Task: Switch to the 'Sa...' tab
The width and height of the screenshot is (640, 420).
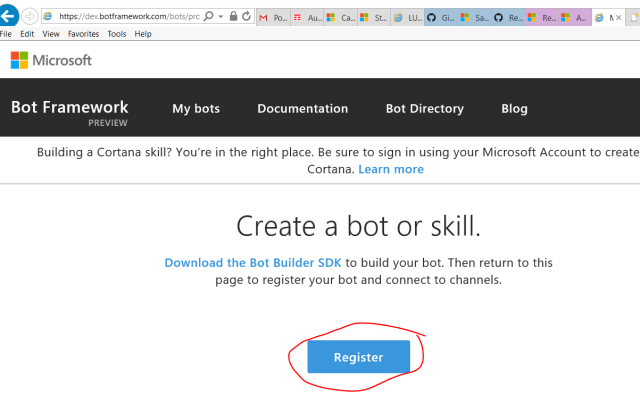Action: pyautogui.click(x=475, y=18)
